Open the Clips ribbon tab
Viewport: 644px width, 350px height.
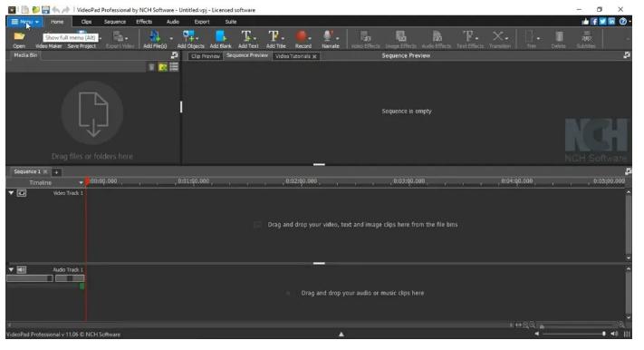pos(86,22)
